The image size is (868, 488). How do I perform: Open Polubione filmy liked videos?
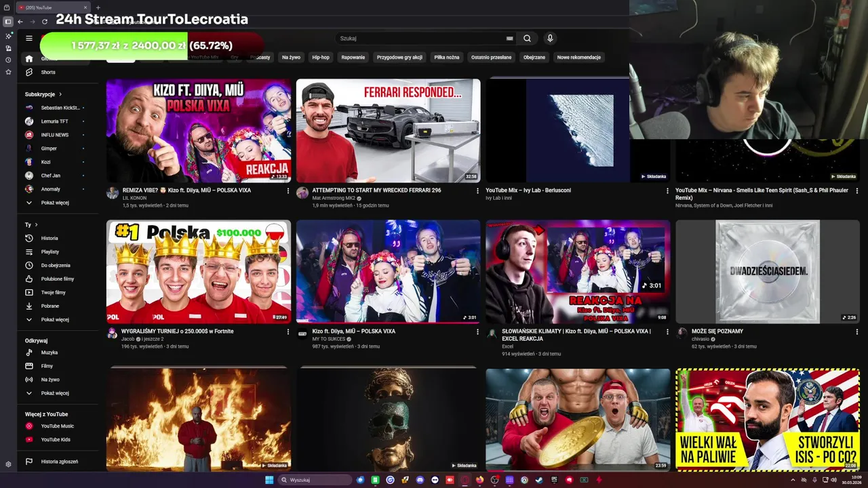(58, 279)
